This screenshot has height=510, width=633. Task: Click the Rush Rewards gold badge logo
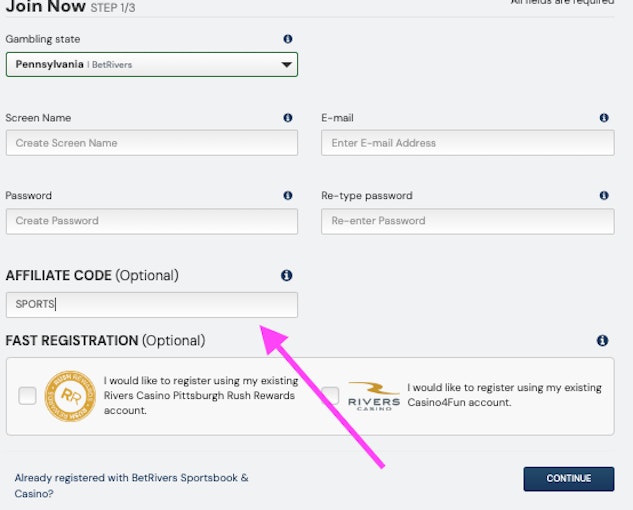70,396
